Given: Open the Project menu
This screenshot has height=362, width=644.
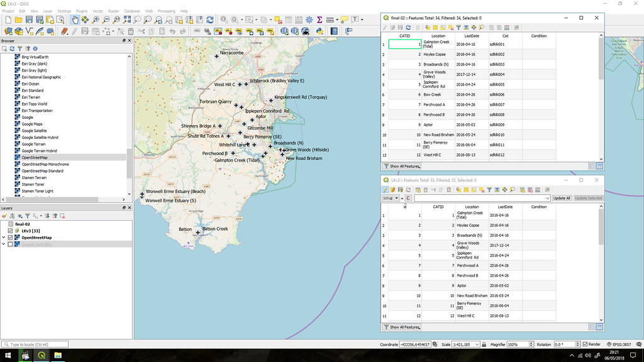Looking at the screenshot, I should pyautogui.click(x=8, y=11).
